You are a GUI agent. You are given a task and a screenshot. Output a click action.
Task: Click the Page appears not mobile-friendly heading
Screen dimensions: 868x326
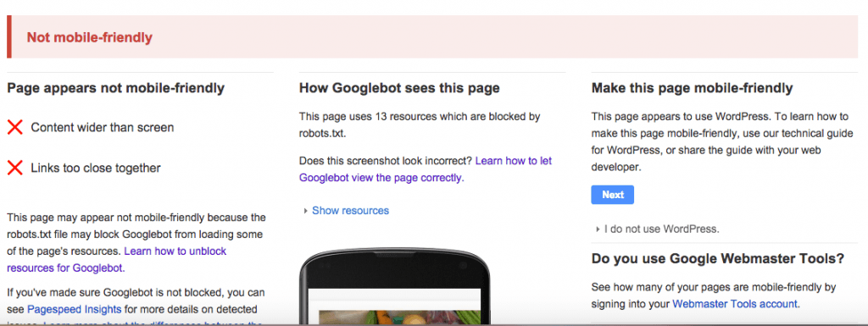click(115, 88)
